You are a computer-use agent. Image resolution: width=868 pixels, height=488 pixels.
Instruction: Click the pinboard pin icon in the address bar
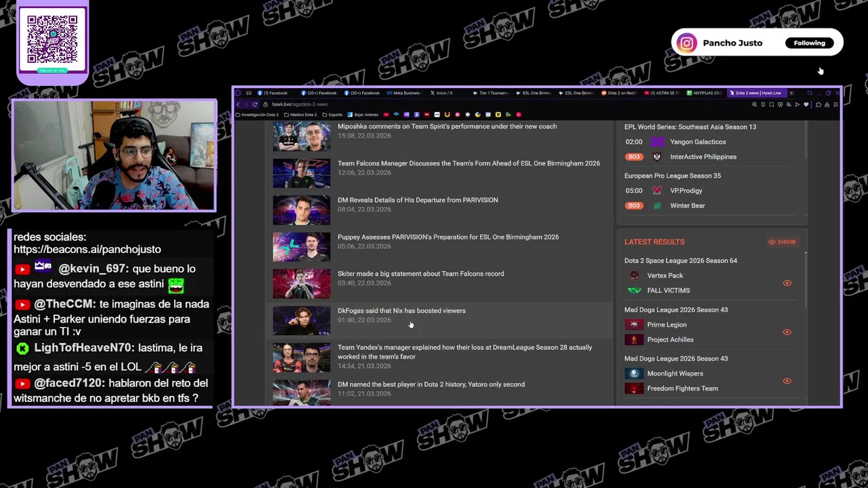763,104
